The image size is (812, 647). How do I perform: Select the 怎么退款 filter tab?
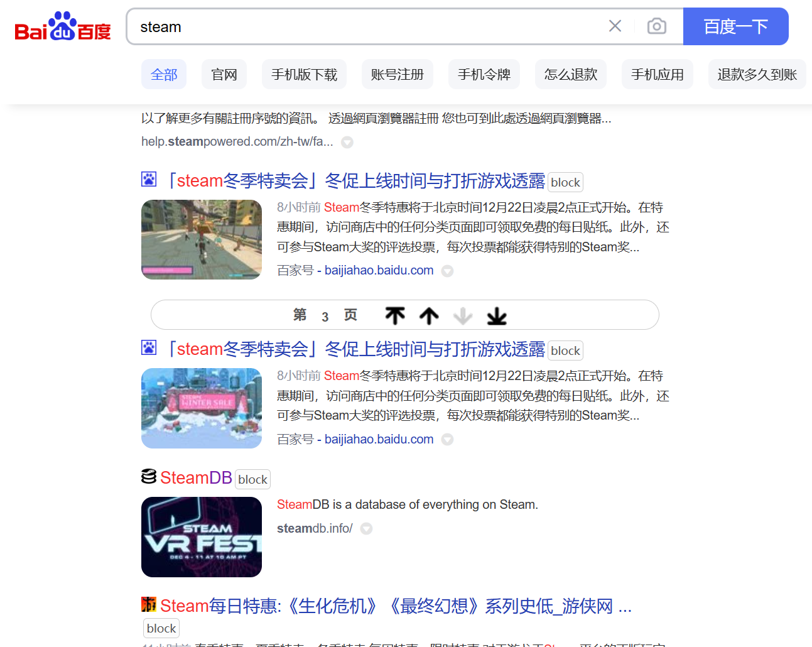[571, 75]
